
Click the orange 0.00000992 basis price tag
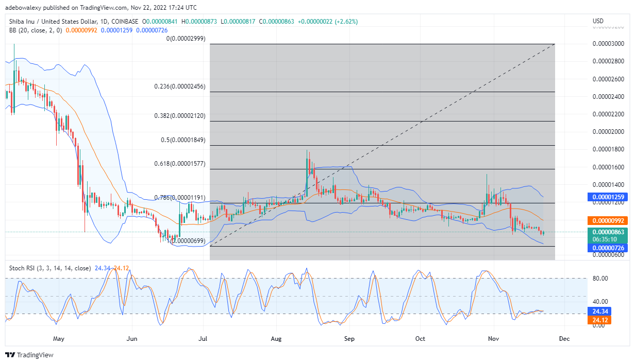608,220
